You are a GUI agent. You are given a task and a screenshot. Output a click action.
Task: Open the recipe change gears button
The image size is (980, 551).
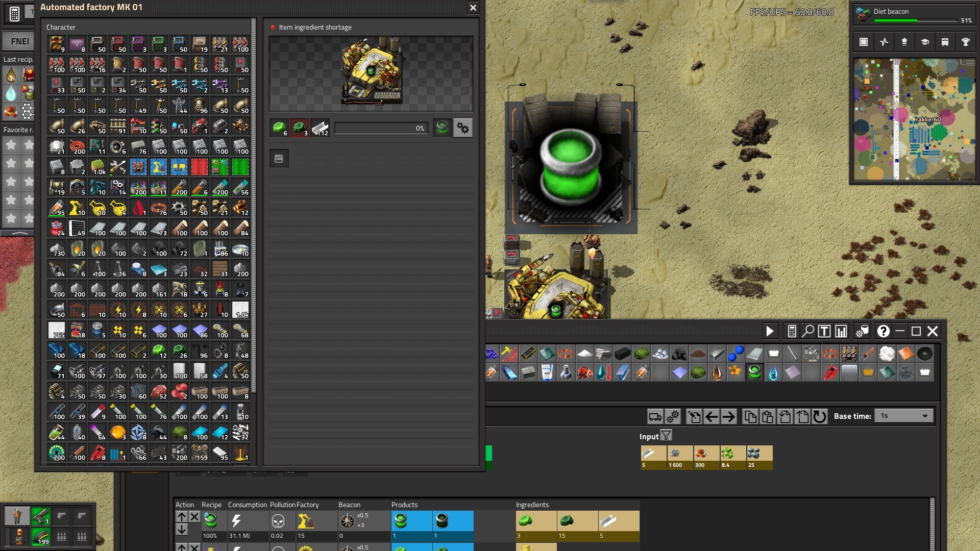pyautogui.click(x=463, y=128)
